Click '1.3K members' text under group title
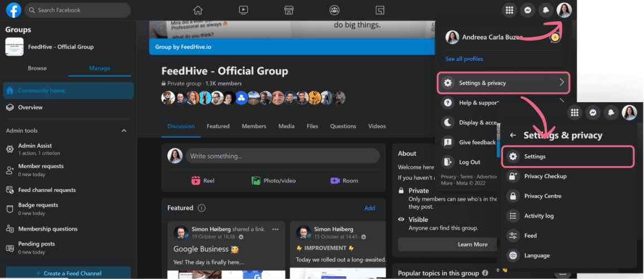 pos(224,83)
